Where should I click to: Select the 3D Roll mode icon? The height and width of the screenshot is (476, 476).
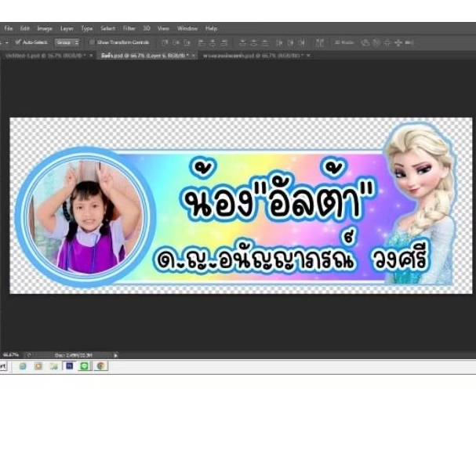click(376, 43)
